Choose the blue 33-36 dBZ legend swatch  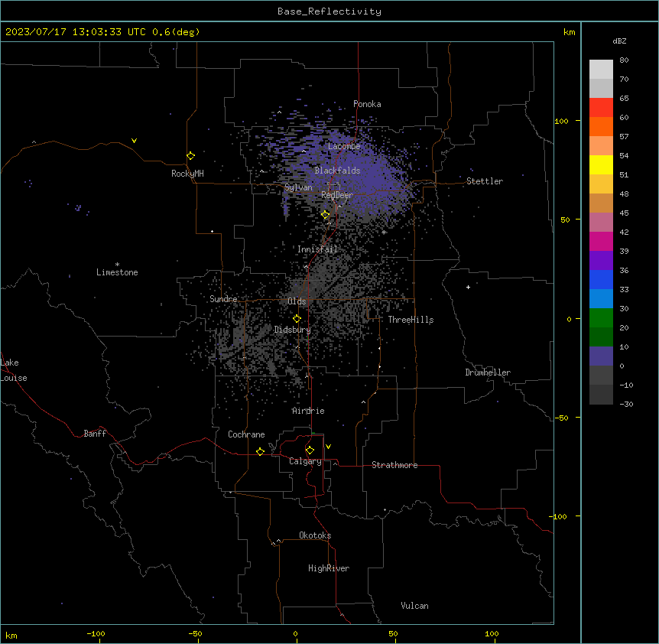(601, 279)
